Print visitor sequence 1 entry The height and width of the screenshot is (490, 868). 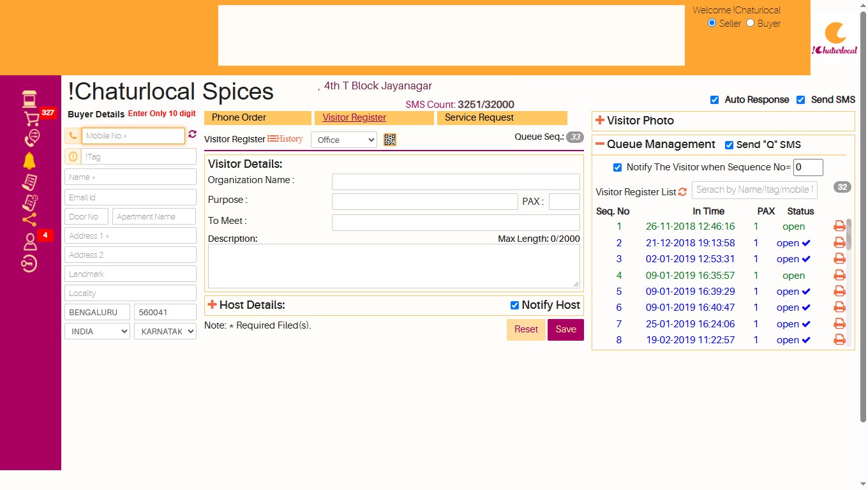tap(839, 226)
